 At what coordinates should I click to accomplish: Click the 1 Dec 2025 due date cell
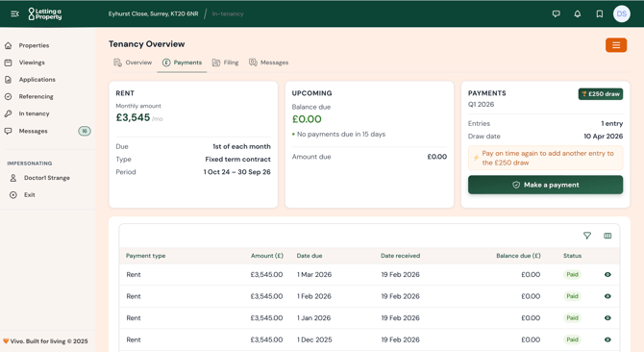click(314, 339)
